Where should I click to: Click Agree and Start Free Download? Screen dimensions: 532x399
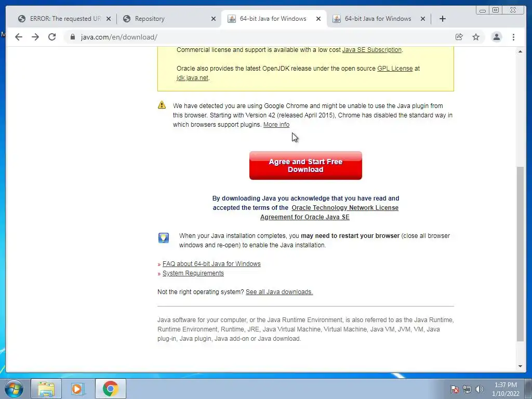(305, 166)
